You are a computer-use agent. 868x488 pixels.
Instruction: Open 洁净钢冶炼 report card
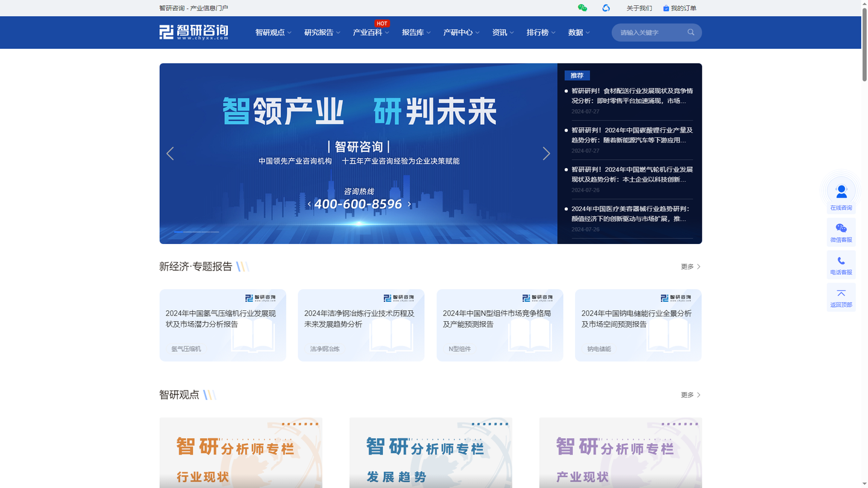(x=361, y=325)
